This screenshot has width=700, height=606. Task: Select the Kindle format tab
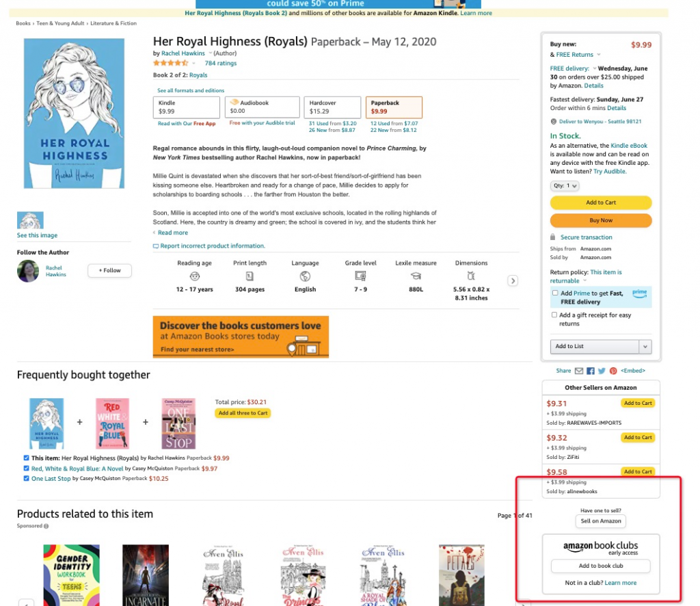coord(186,107)
